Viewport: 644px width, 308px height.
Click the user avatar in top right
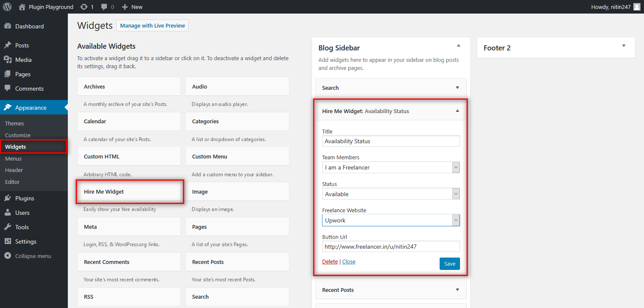(636, 7)
